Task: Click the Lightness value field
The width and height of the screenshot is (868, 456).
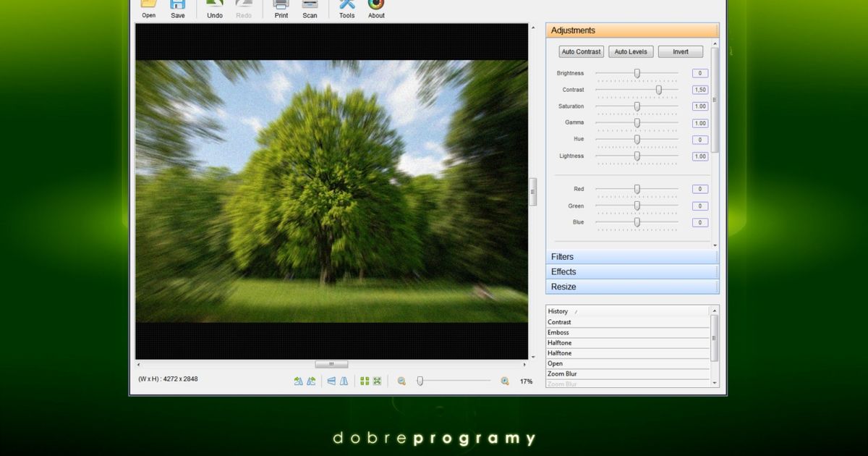Action: [700, 156]
